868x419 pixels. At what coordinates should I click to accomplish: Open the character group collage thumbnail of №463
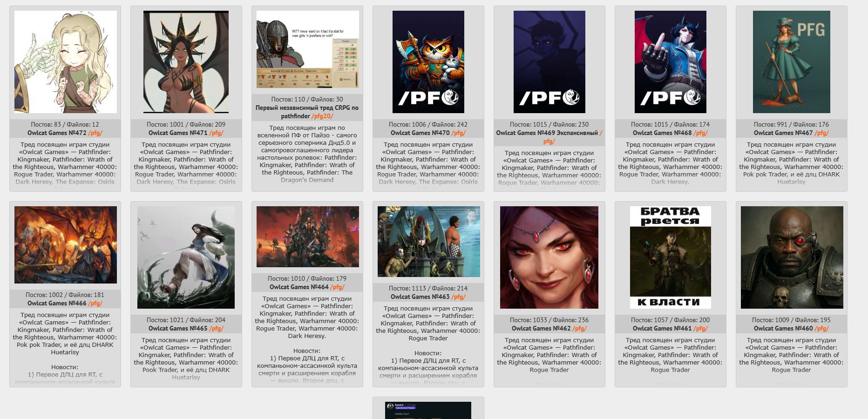pos(428,242)
